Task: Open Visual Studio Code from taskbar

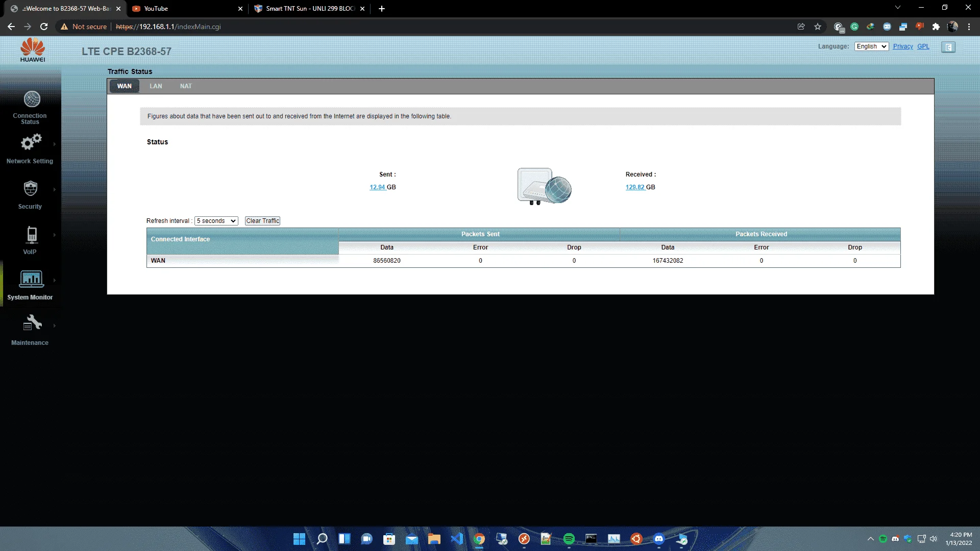Action: point(457,539)
